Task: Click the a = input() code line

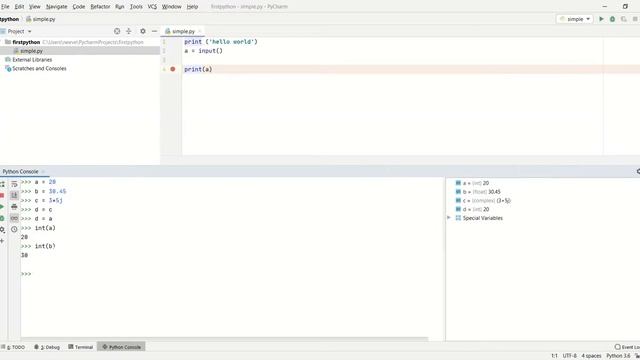Action: (x=203, y=51)
